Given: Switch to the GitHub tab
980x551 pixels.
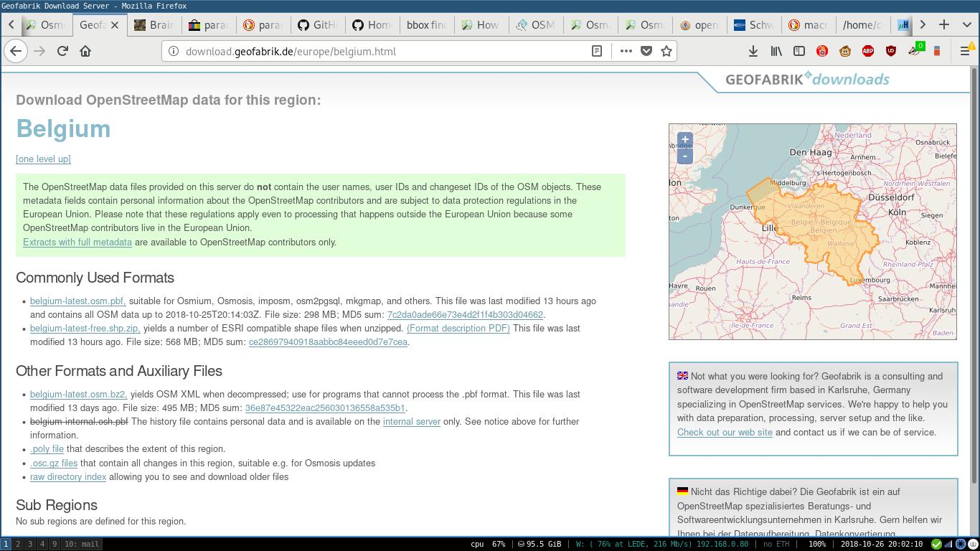Looking at the screenshot, I should pyautogui.click(x=319, y=24).
